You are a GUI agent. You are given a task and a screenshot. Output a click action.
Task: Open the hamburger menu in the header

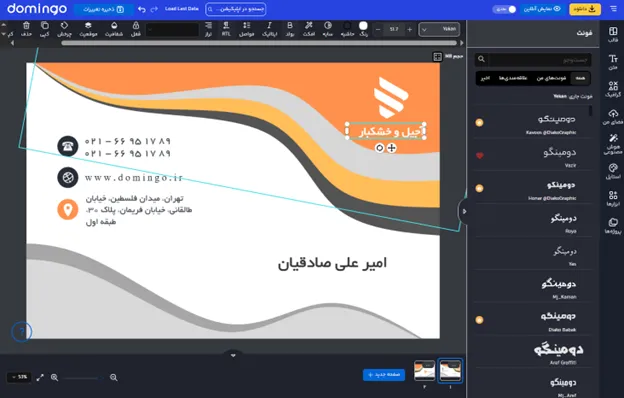[x=613, y=9]
